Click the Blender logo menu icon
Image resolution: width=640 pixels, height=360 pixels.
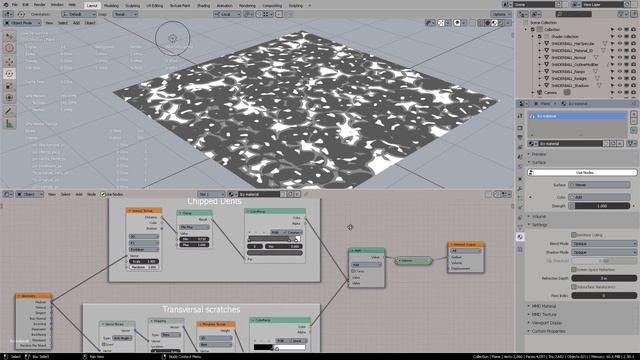pyautogui.click(x=5, y=4)
